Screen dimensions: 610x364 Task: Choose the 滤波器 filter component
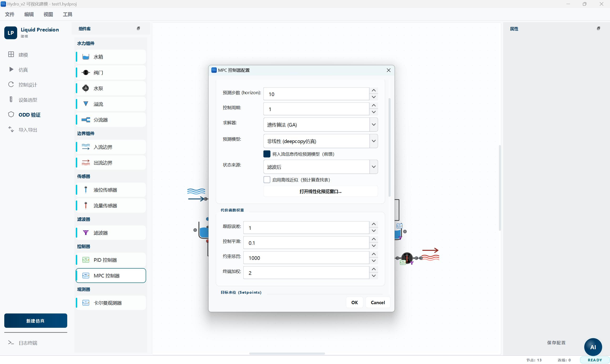point(111,233)
